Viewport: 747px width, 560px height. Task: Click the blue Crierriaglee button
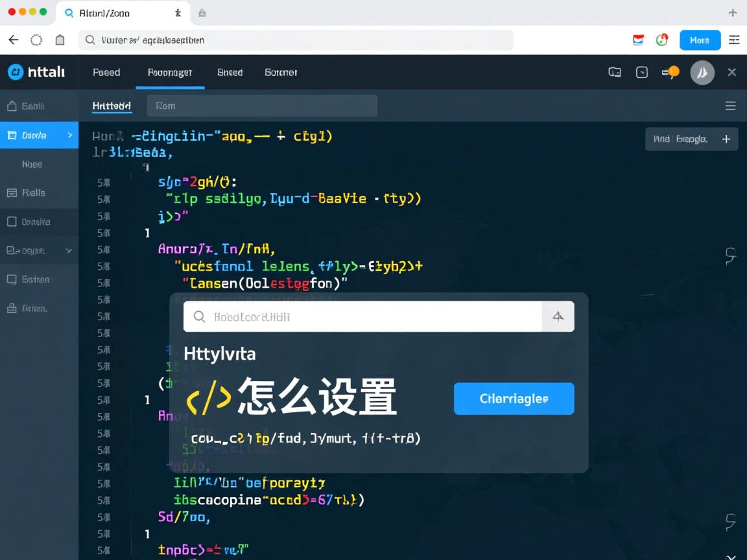(x=514, y=399)
